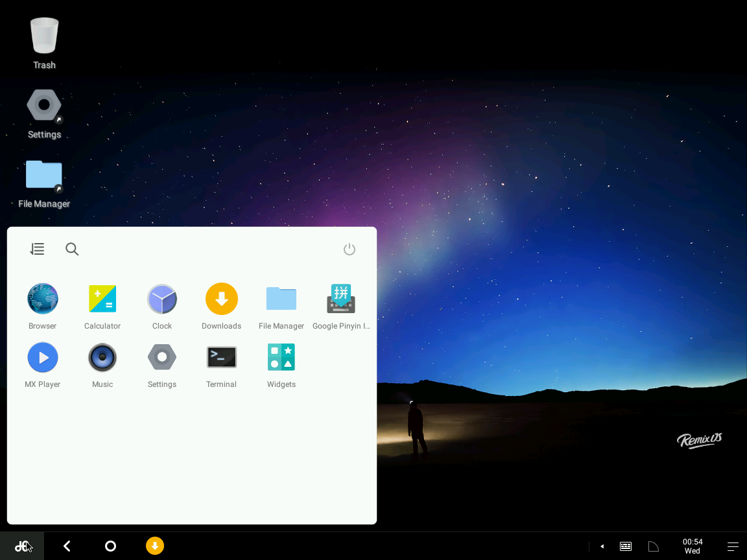Launch the Terminal app
The height and width of the screenshot is (560, 747).
(x=221, y=357)
